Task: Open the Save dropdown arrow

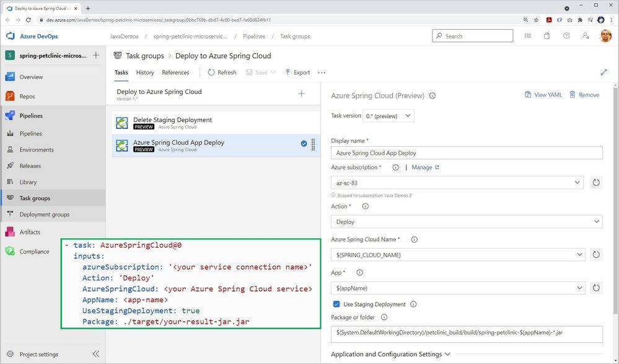Action: (273, 72)
